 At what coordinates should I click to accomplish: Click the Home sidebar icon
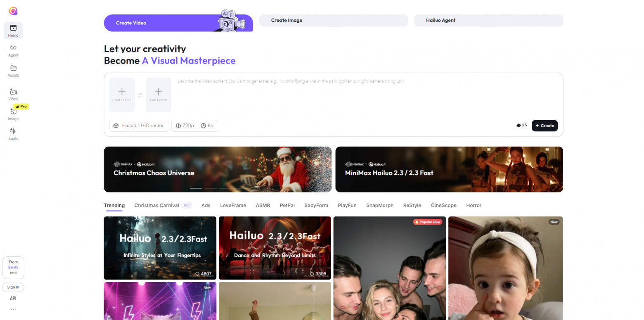13,28
